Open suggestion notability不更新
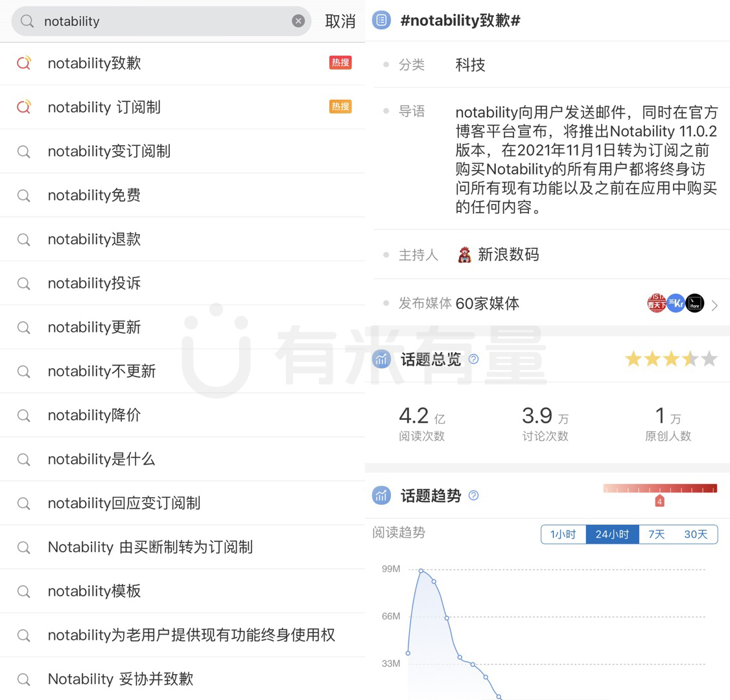 pos(183,371)
